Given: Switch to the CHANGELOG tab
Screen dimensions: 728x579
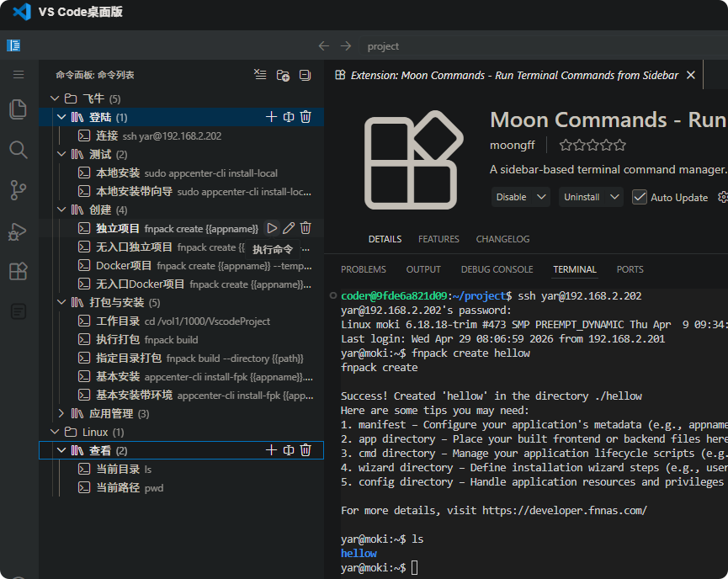Looking at the screenshot, I should coord(502,239).
